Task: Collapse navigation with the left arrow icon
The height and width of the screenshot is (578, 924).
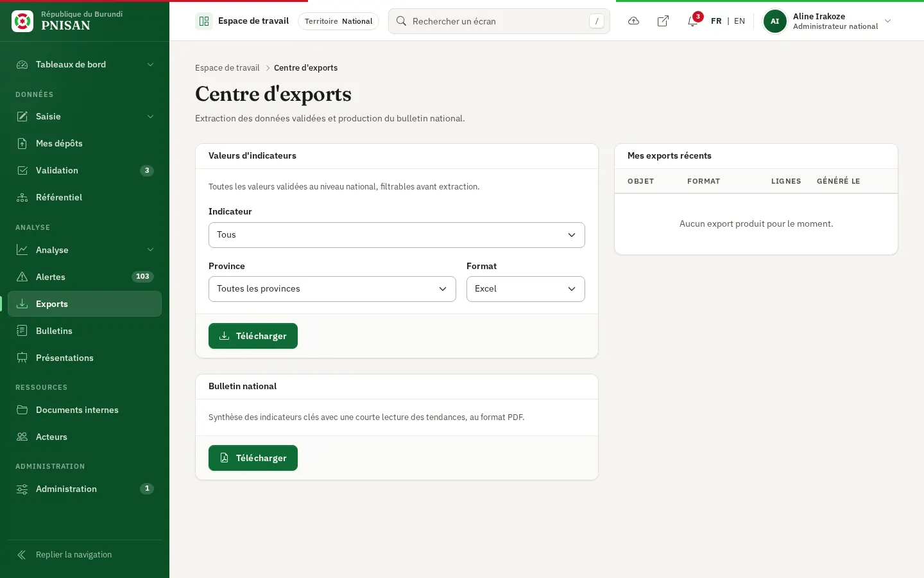Action: click(x=22, y=555)
